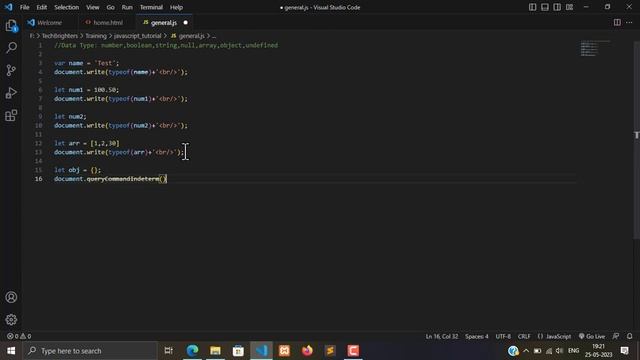Open the Terminal menu
Image resolution: width=640 pixels, height=360 pixels.
[x=151, y=7]
